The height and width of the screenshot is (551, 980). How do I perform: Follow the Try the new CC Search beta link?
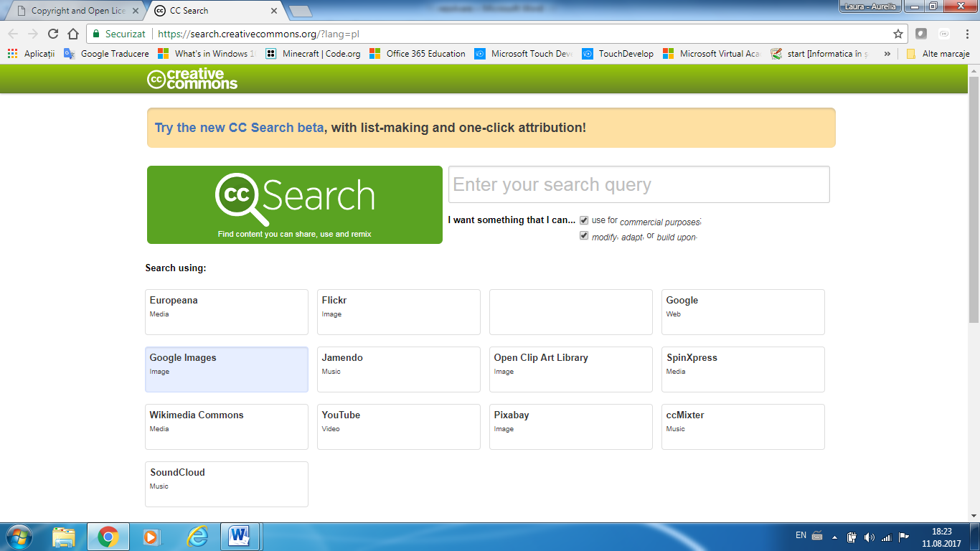[x=240, y=128]
